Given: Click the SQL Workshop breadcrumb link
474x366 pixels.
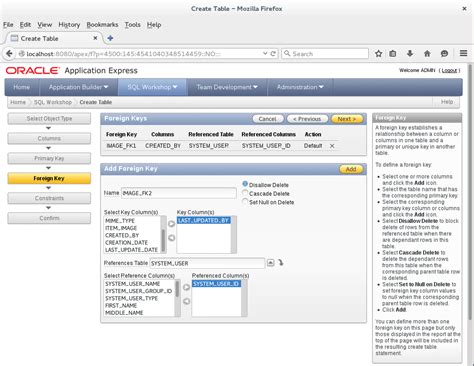Looking at the screenshot, I should tap(53, 102).
